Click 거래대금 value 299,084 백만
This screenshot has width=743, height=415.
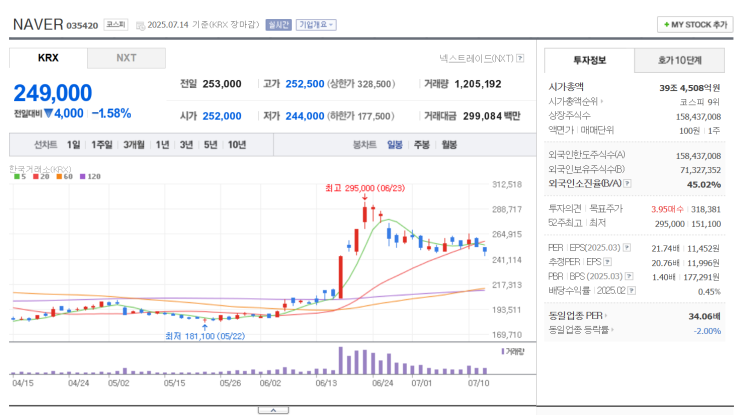[491, 116]
